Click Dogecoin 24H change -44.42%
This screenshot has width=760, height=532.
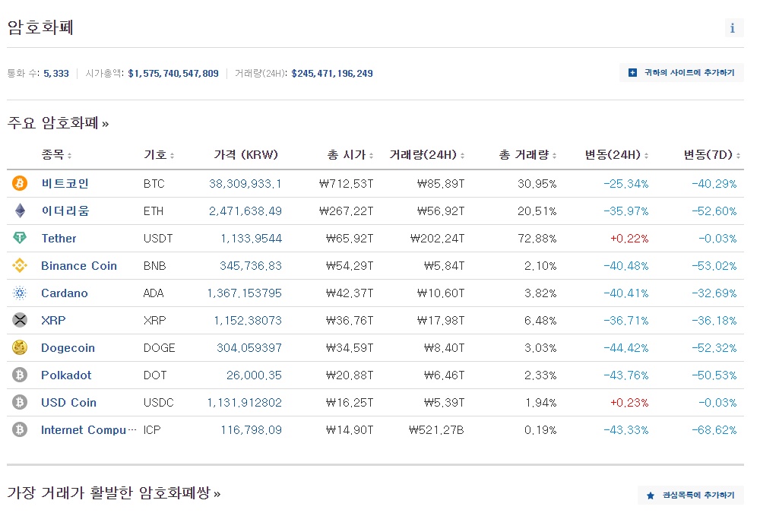[x=625, y=348]
